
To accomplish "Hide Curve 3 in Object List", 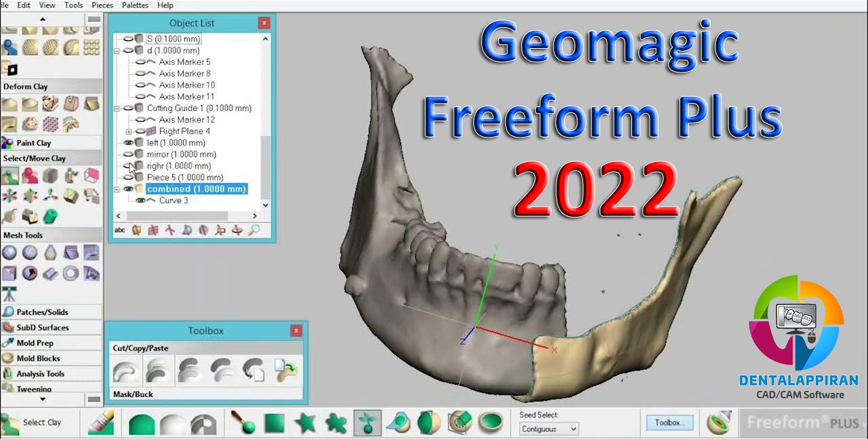I will click(141, 201).
